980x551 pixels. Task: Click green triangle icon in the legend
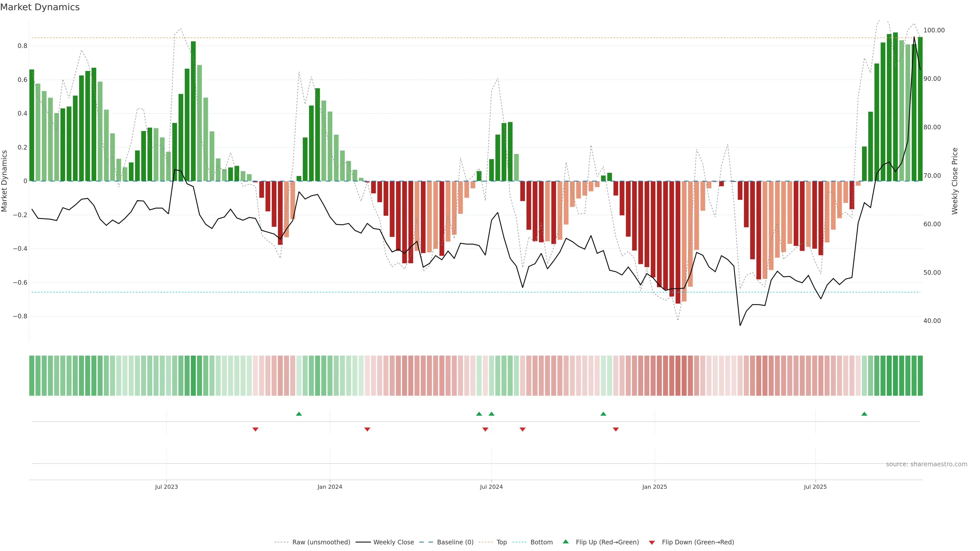click(x=566, y=542)
